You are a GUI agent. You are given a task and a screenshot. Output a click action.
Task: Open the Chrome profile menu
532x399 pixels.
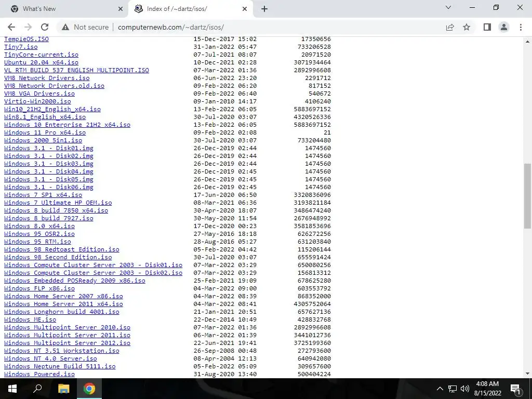click(504, 27)
